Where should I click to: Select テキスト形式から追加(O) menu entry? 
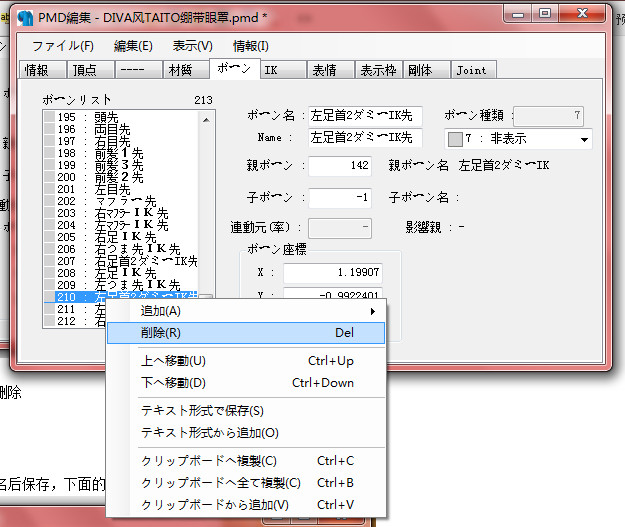[246, 433]
